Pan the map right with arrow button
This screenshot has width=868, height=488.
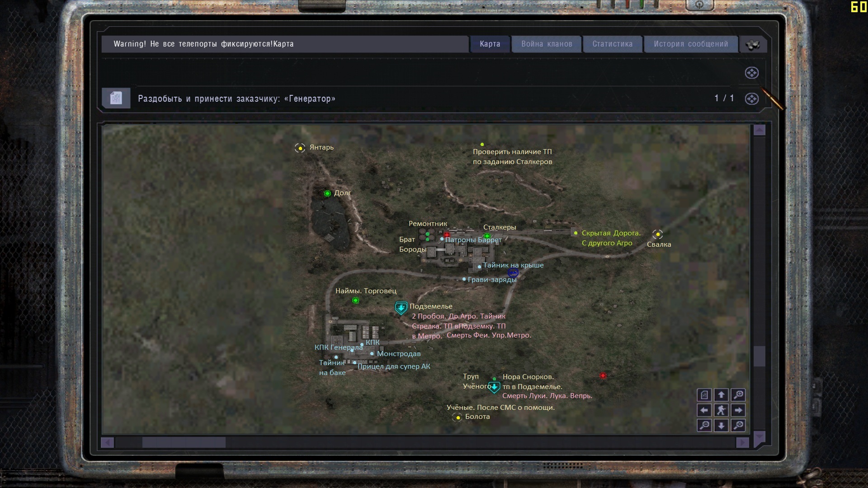click(738, 410)
